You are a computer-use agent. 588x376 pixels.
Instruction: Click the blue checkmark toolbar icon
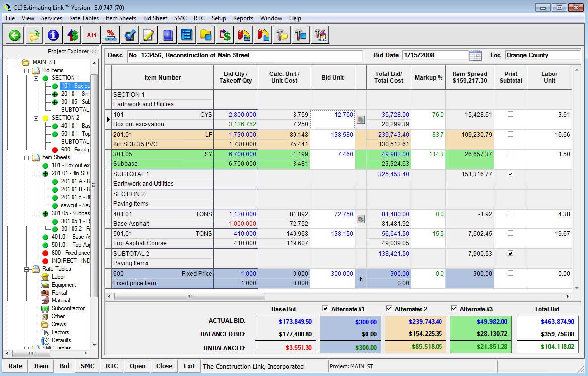click(x=130, y=35)
